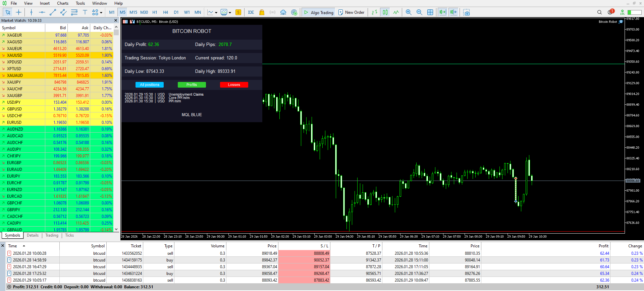The image size is (644, 291).
Task: Click the All positions button
Action: pos(150,85)
